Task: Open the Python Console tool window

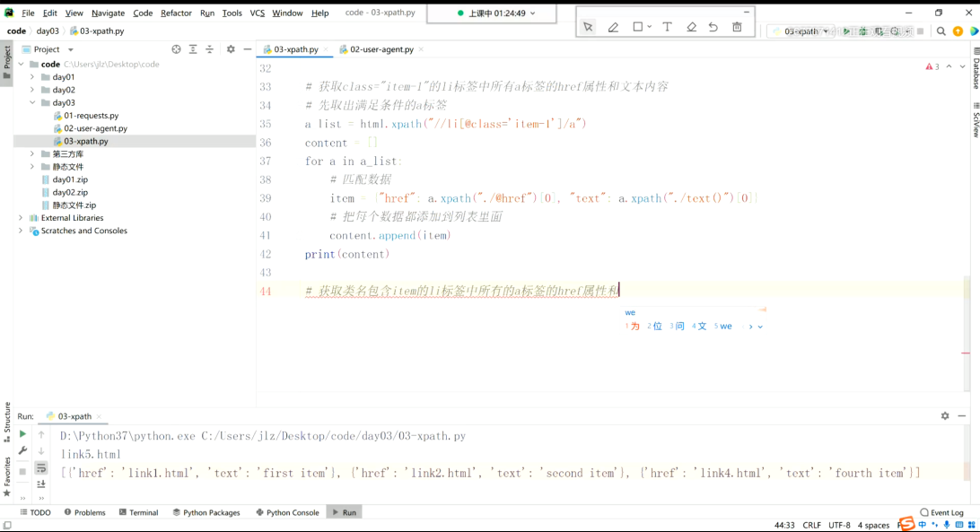Action: (x=287, y=512)
